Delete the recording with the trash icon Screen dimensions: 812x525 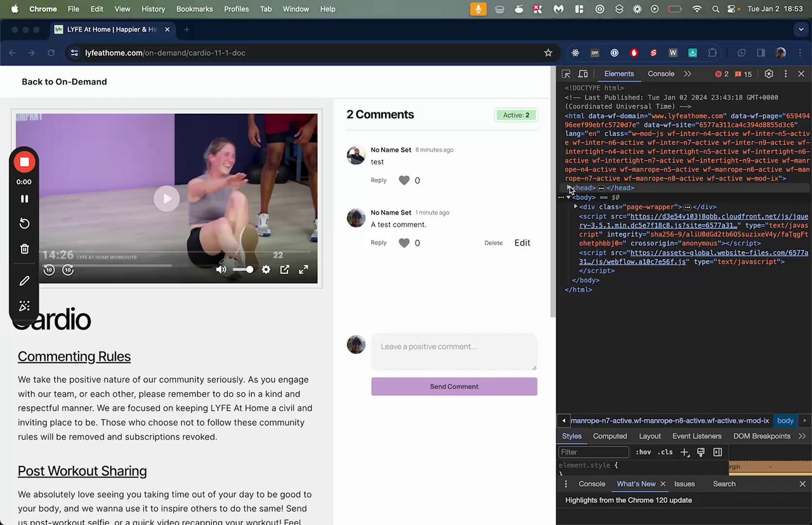[24, 249]
